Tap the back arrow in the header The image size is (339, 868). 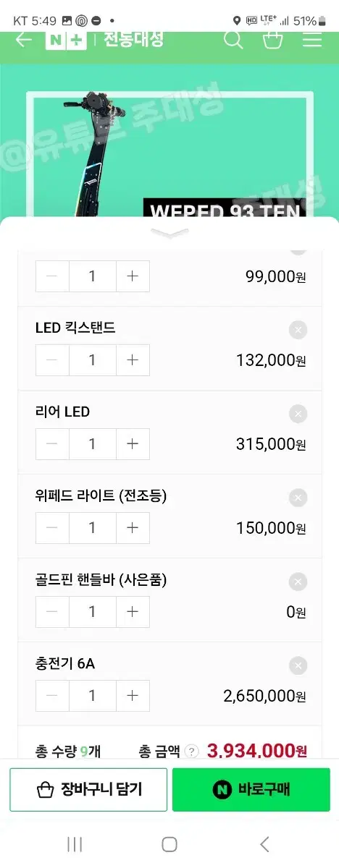pyautogui.click(x=23, y=40)
